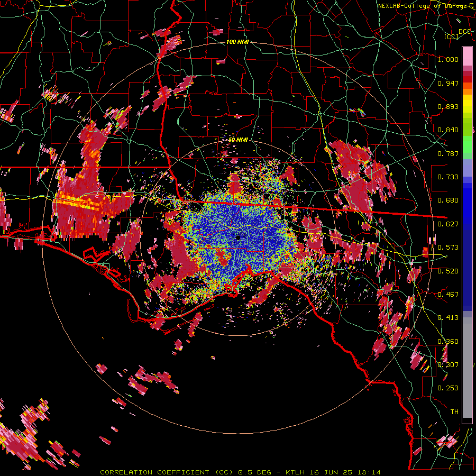Click the 0.680 scale value

[448, 200]
